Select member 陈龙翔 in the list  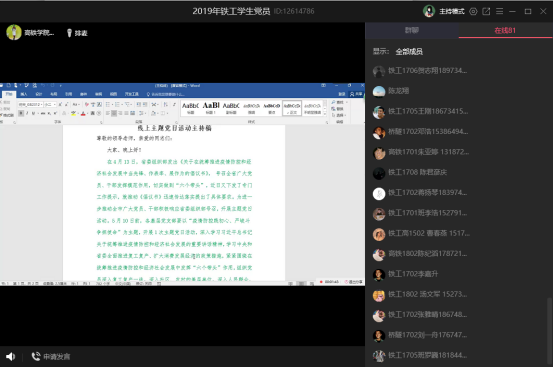coord(459,91)
